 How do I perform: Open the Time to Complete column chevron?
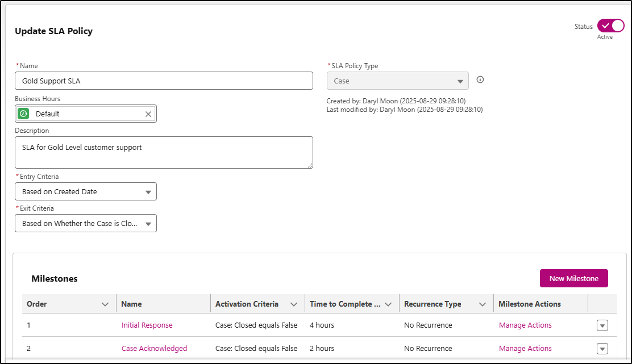[388, 304]
